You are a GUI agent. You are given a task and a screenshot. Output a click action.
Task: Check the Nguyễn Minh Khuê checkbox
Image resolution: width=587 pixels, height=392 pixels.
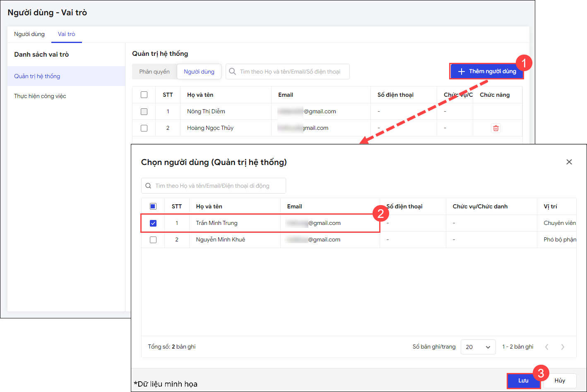coord(153,240)
